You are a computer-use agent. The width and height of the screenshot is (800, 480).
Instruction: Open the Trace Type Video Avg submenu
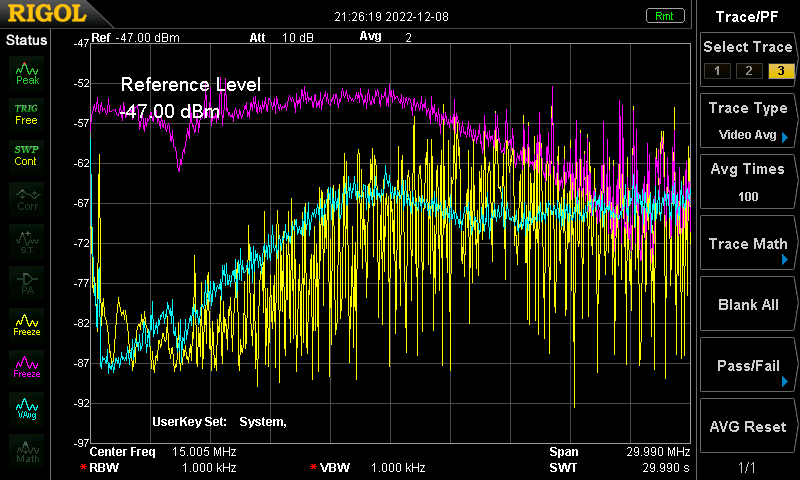tap(748, 121)
